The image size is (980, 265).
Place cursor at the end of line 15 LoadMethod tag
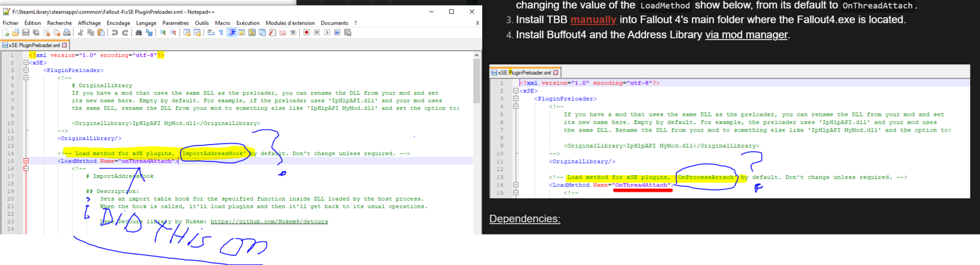178,161
